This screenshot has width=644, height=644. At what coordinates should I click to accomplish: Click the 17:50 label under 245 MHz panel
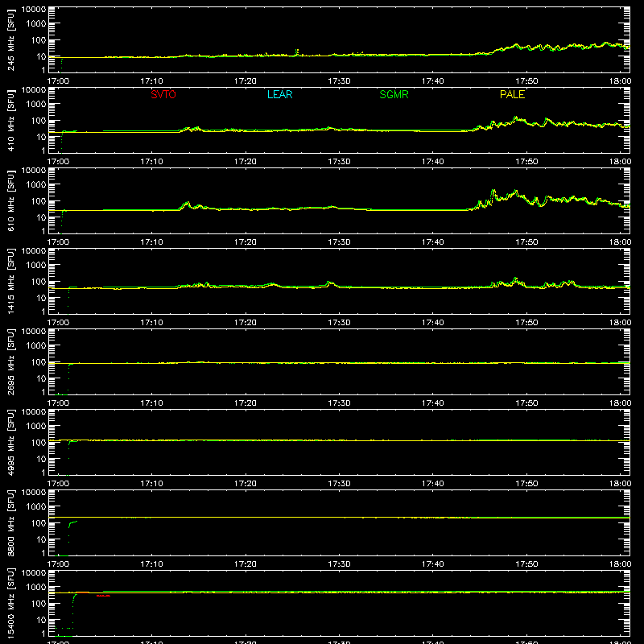(526, 81)
